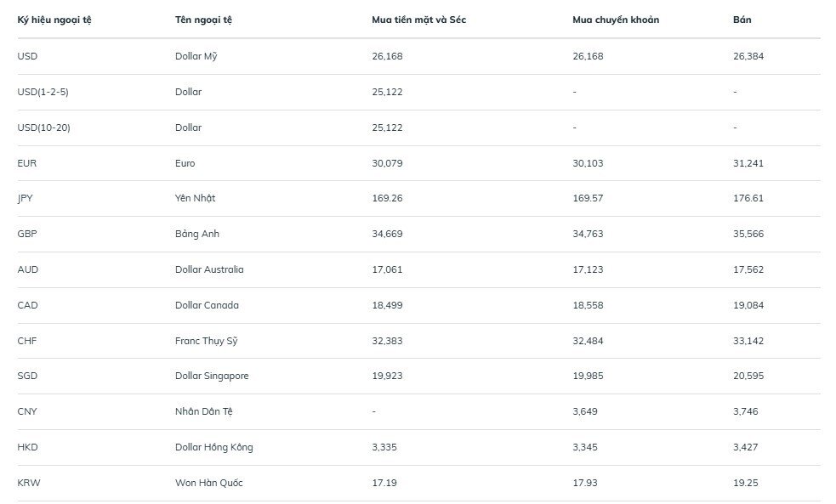Click the "Nhân Dân Tệ" currency name

[203, 411]
